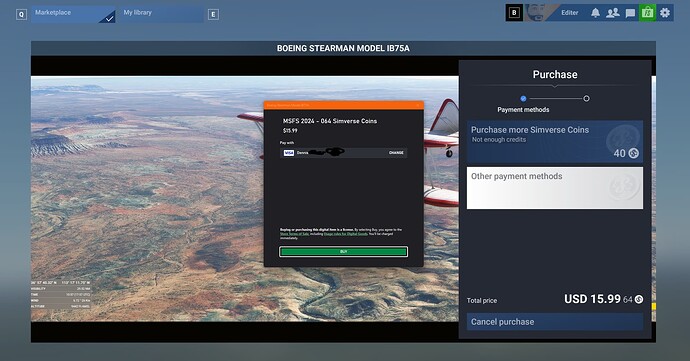The image size is (690, 361).
Task: Click the flight data overlay on the screenshot
Action: (61, 294)
